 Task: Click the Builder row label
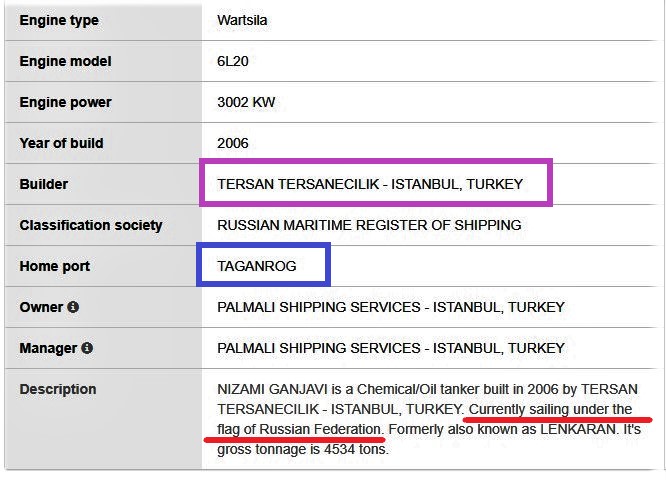coord(44,184)
